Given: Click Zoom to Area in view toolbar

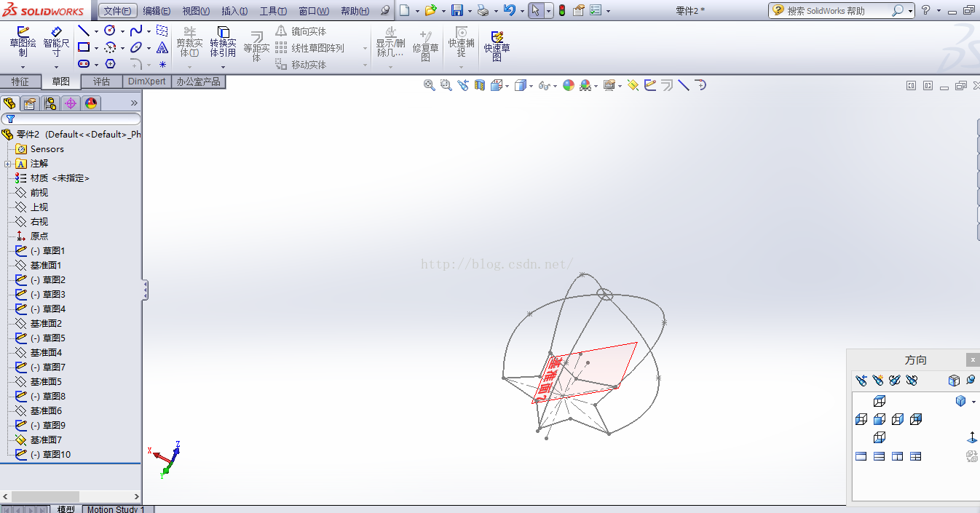Looking at the screenshot, I should (x=446, y=85).
